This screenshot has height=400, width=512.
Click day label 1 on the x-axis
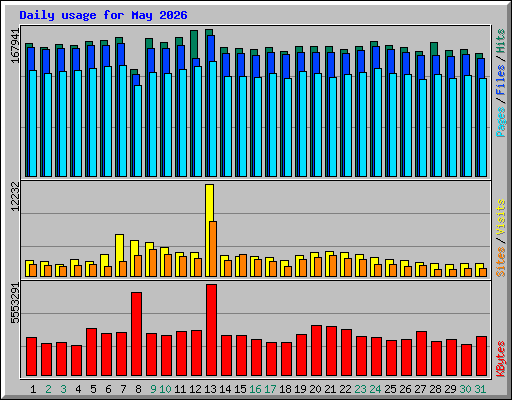pos(33,389)
